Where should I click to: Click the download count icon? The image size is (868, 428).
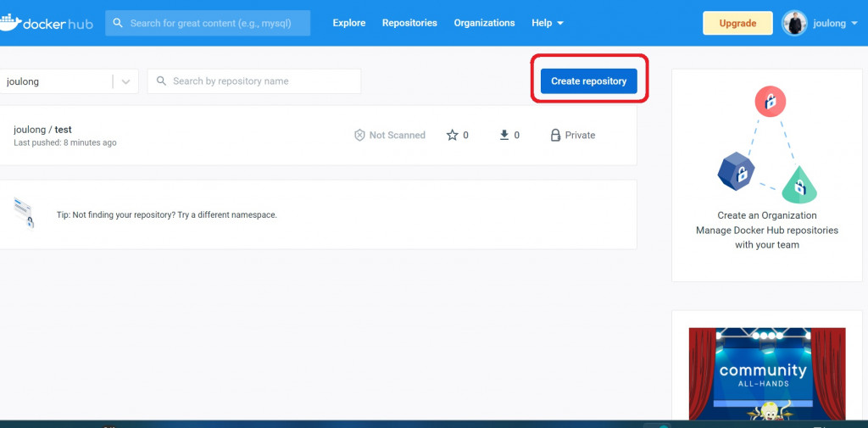504,135
